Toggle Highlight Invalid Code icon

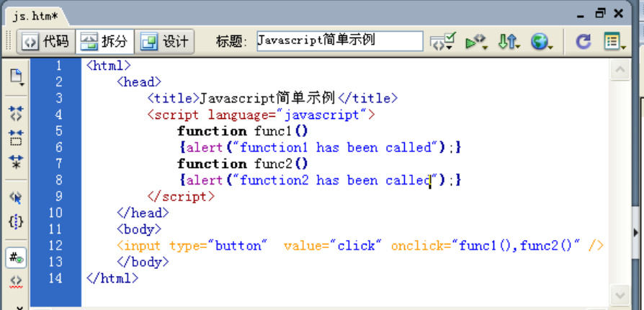coord(16,281)
